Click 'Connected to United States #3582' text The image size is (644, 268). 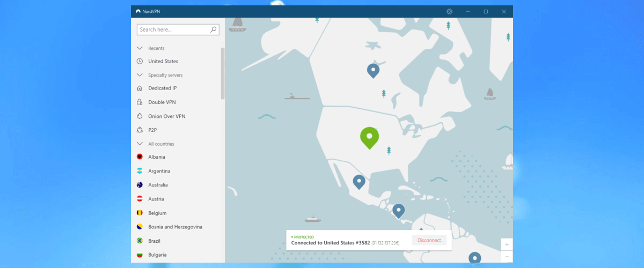(x=330, y=243)
